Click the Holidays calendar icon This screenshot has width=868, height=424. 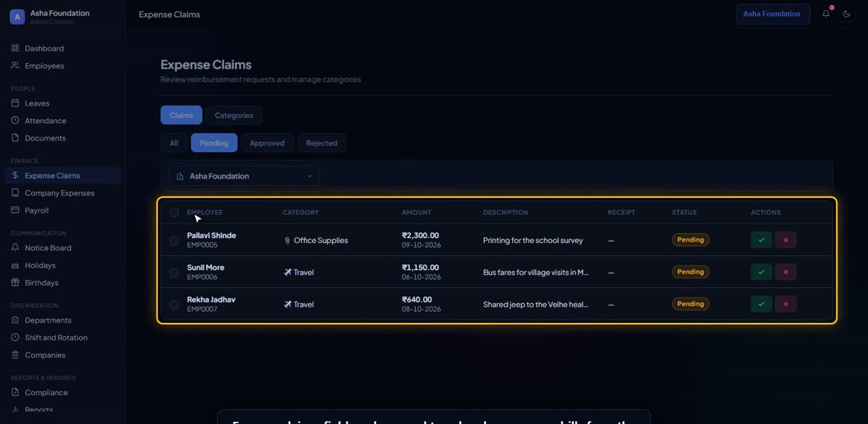(x=15, y=266)
